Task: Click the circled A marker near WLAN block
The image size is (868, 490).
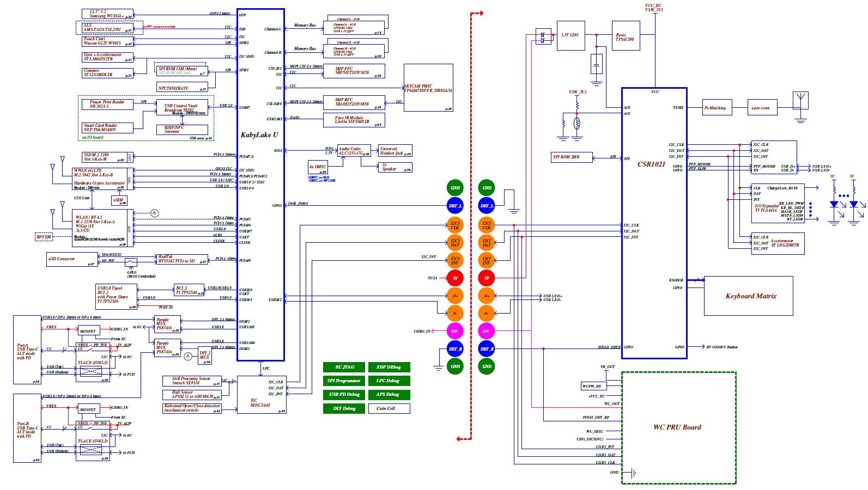Action: coord(155,213)
